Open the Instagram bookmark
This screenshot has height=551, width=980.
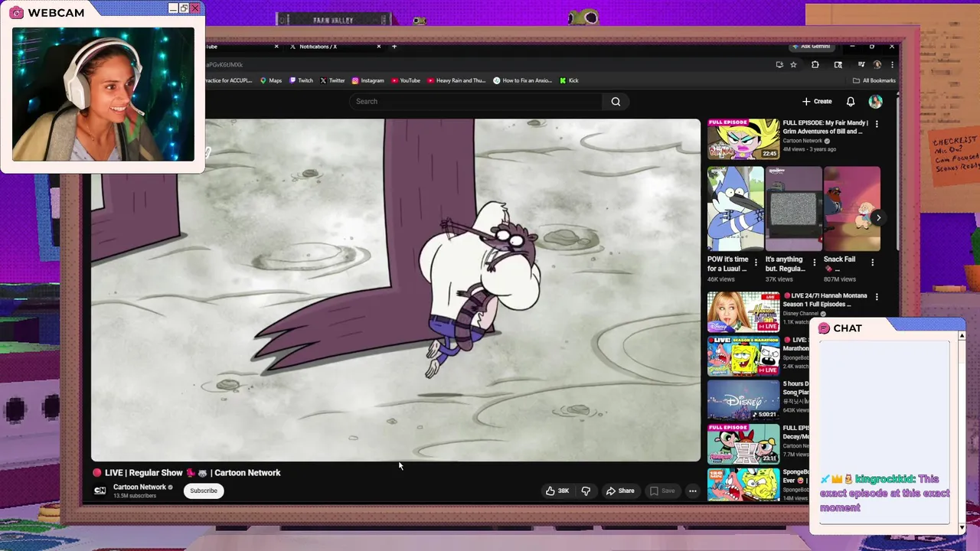point(367,80)
